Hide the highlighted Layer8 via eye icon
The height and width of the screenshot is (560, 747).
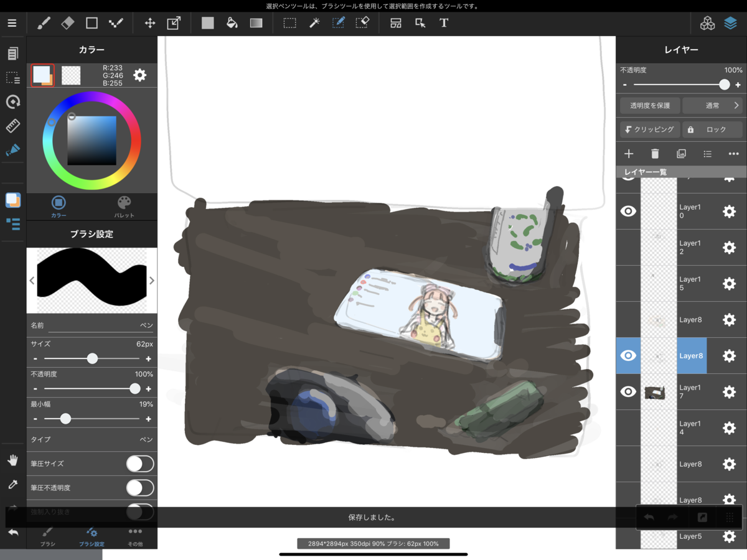click(629, 356)
